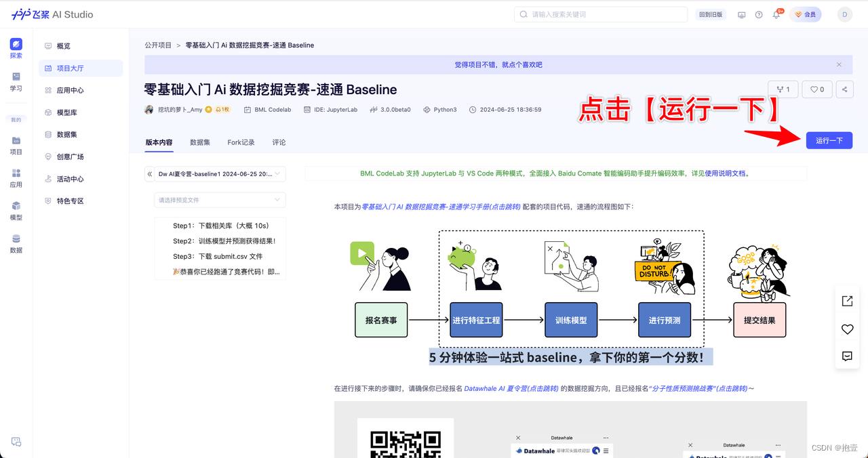Click the 会员 membership button
The width and height of the screenshot is (868, 458).
click(806, 14)
